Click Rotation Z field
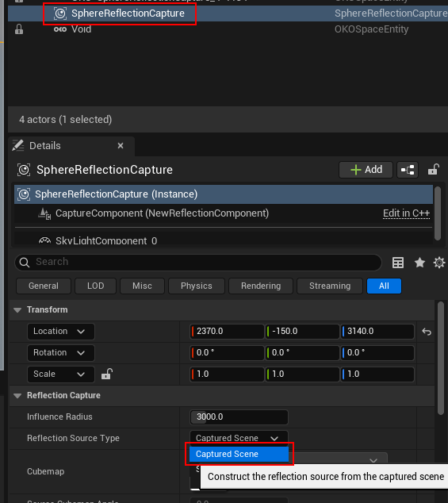This screenshot has width=448, height=503. click(x=377, y=353)
